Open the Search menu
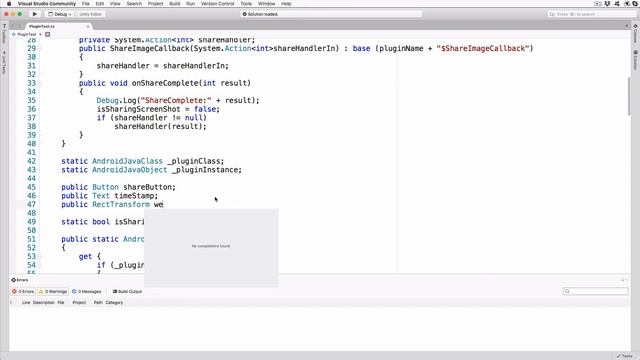 134,4
